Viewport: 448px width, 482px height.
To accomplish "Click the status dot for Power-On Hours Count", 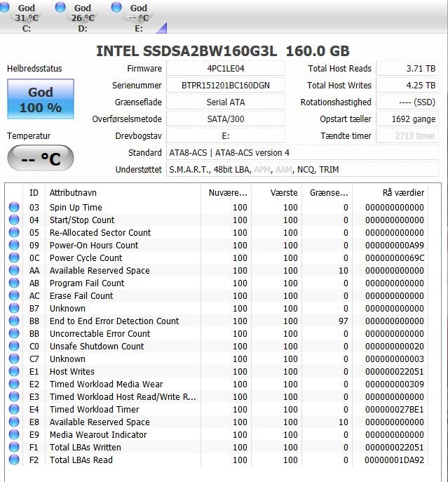I will tap(14, 245).
